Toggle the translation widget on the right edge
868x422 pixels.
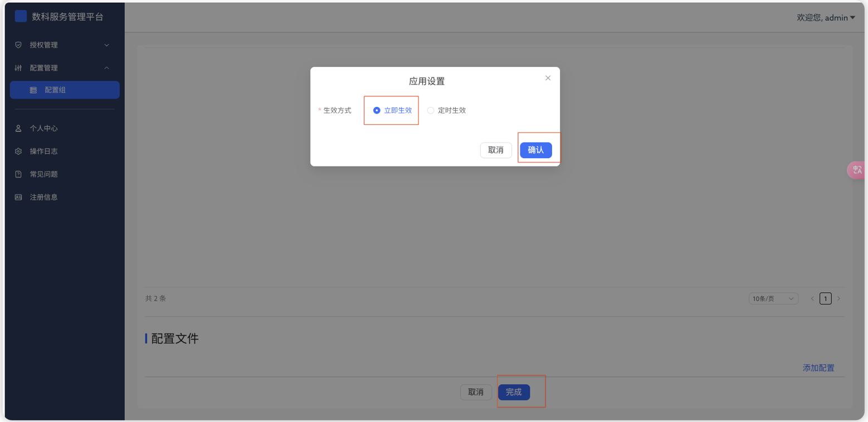click(x=856, y=170)
